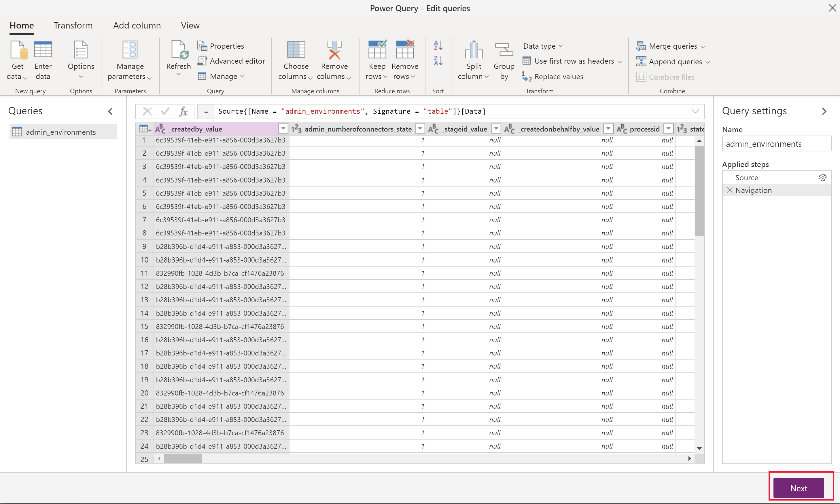Select the Add column ribbon tab

pos(137,25)
